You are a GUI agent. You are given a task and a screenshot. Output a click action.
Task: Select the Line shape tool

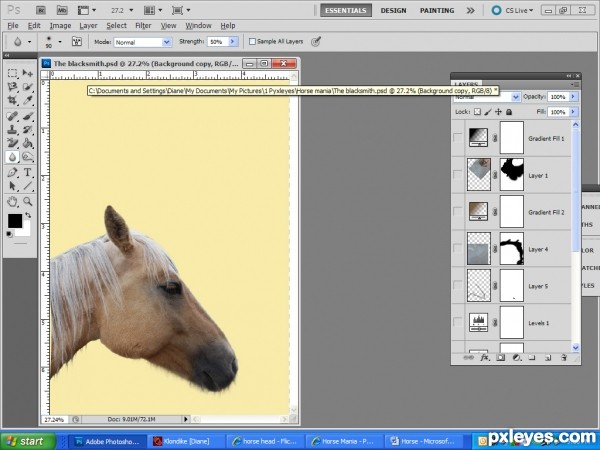28,186
